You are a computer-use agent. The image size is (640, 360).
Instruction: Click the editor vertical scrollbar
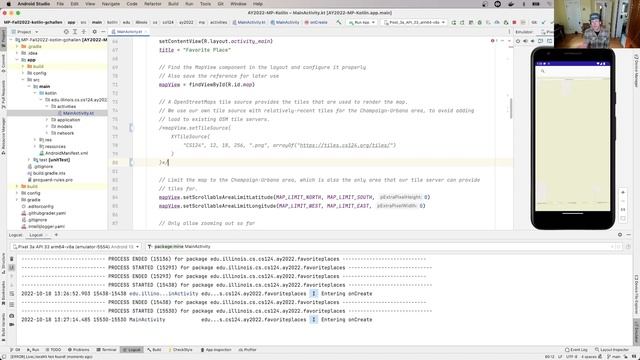point(511,108)
